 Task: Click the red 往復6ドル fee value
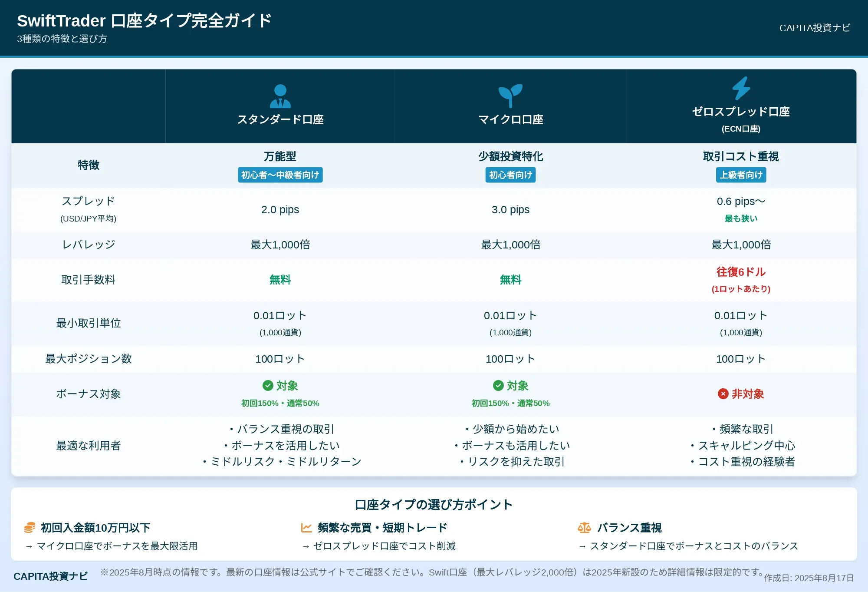point(741,272)
